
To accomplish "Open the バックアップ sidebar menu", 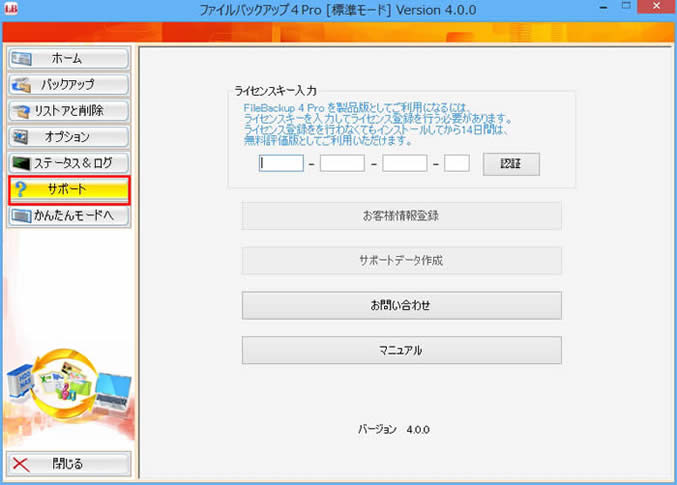I will 68,85.
